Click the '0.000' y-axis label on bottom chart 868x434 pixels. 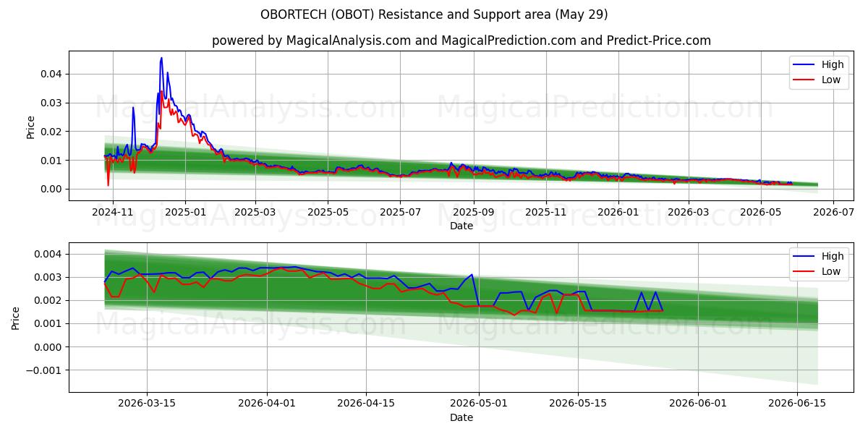click(50, 346)
